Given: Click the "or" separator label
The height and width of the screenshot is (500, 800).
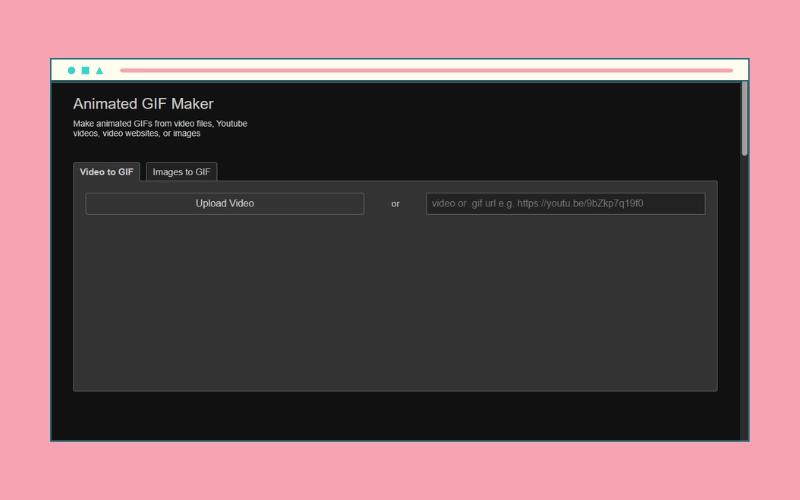Looking at the screenshot, I should [x=395, y=204].
